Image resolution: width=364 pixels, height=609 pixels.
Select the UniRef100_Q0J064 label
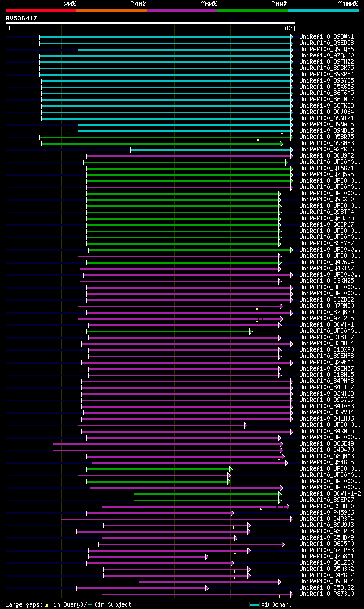click(326, 112)
